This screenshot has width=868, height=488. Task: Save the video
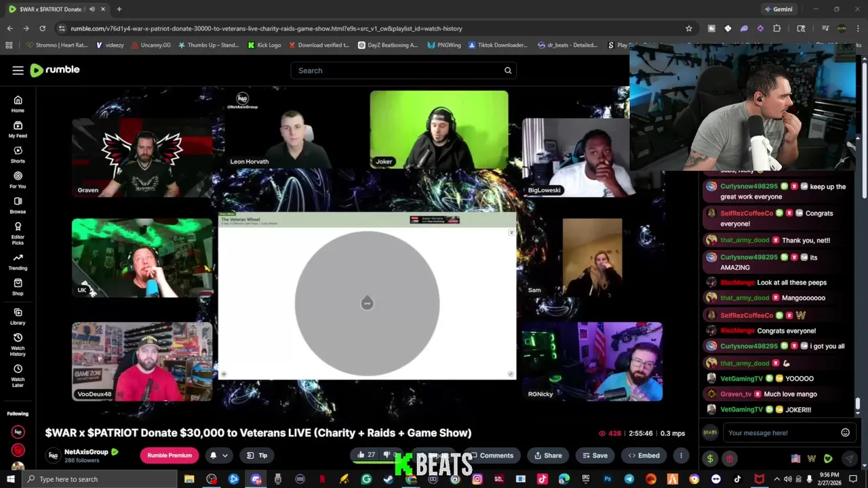[595, 455]
